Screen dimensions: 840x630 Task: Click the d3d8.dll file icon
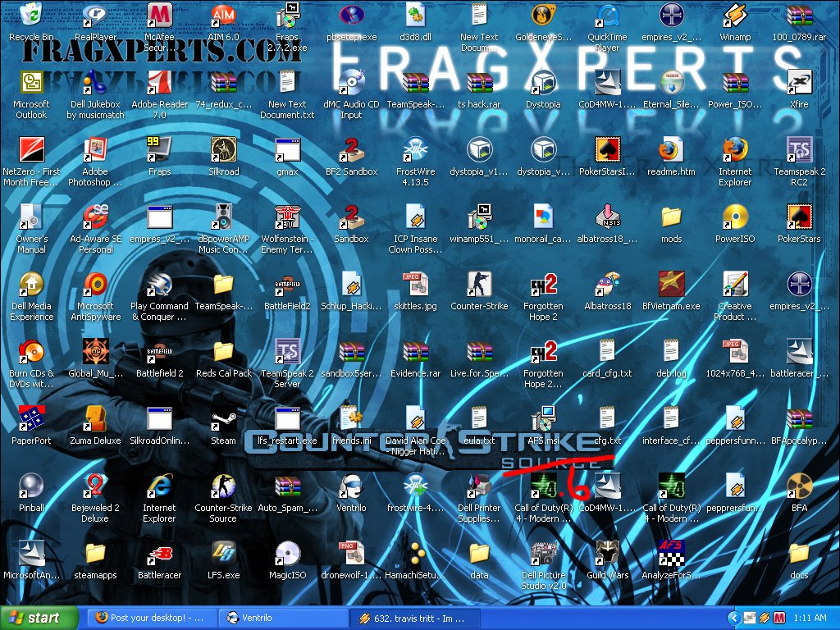[x=415, y=15]
